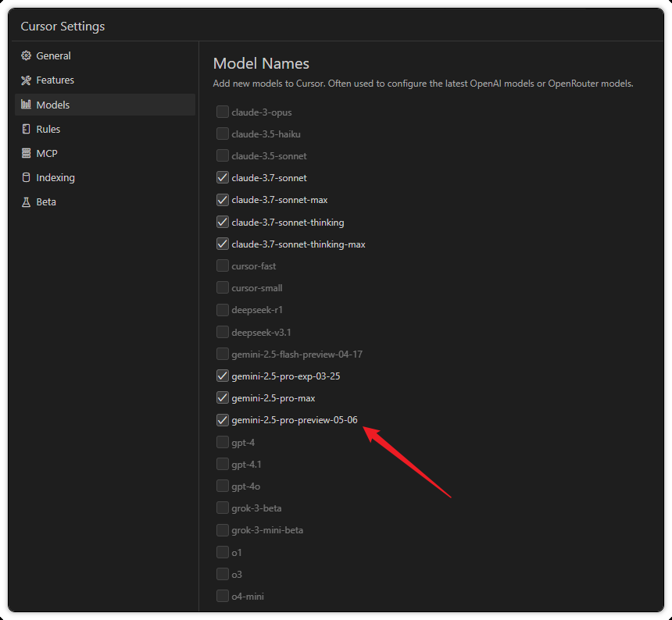Uncheck the gemini-2.5-pro-max checkbox
Screen dimensions: 672x620
point(223,397)
